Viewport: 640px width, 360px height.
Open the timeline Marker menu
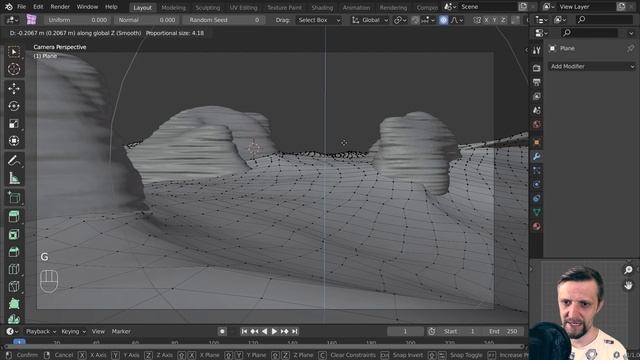click(x=121, y=331)
